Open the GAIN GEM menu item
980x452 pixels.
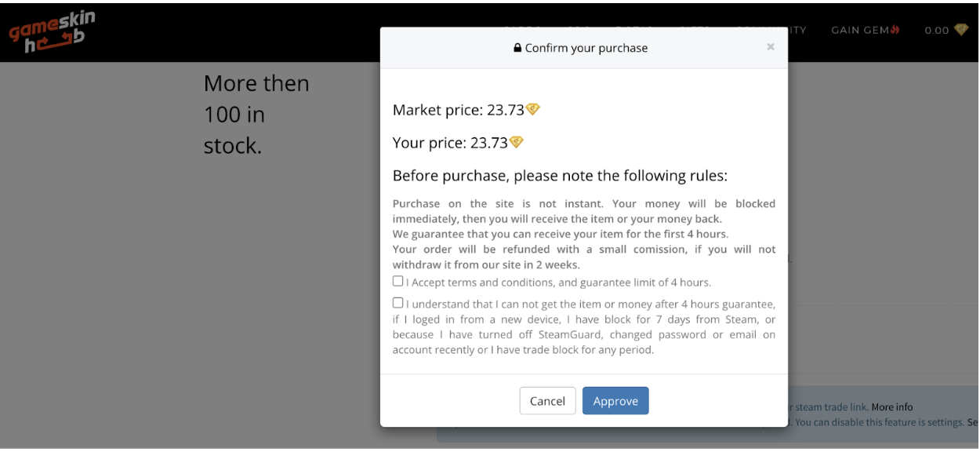(x=859, y=30)
